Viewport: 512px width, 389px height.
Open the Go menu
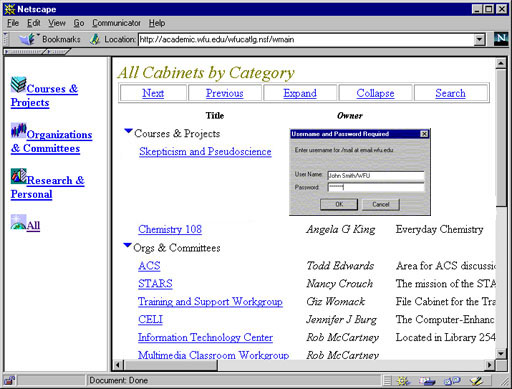click(x=79, y=23)
